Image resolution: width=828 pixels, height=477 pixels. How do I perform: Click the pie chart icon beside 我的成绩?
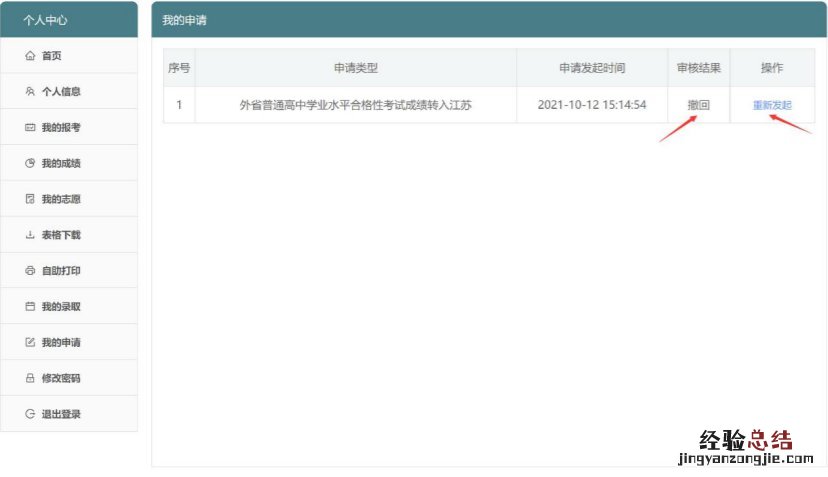pyautogui.click(x=30, y=163)
